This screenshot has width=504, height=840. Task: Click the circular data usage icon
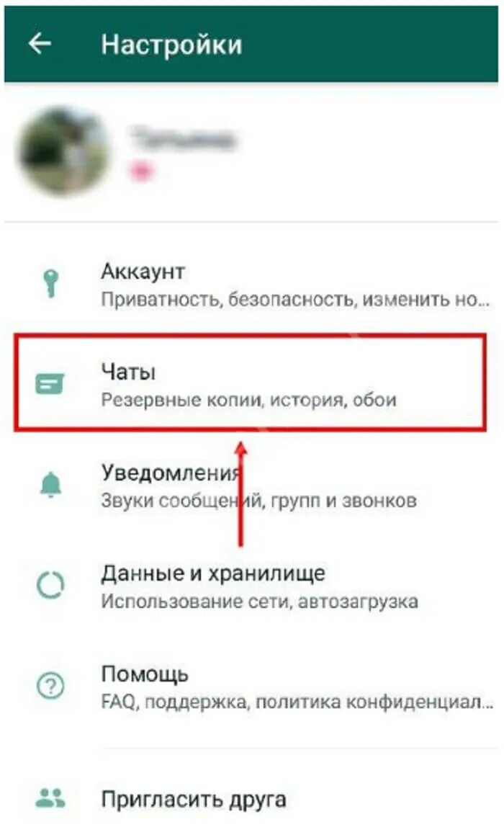50,585
